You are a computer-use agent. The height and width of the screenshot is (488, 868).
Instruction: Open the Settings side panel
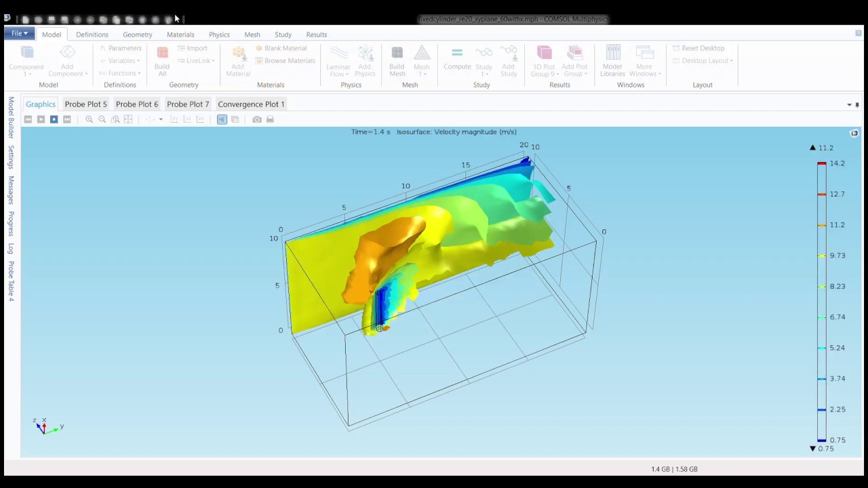(11, 157)
